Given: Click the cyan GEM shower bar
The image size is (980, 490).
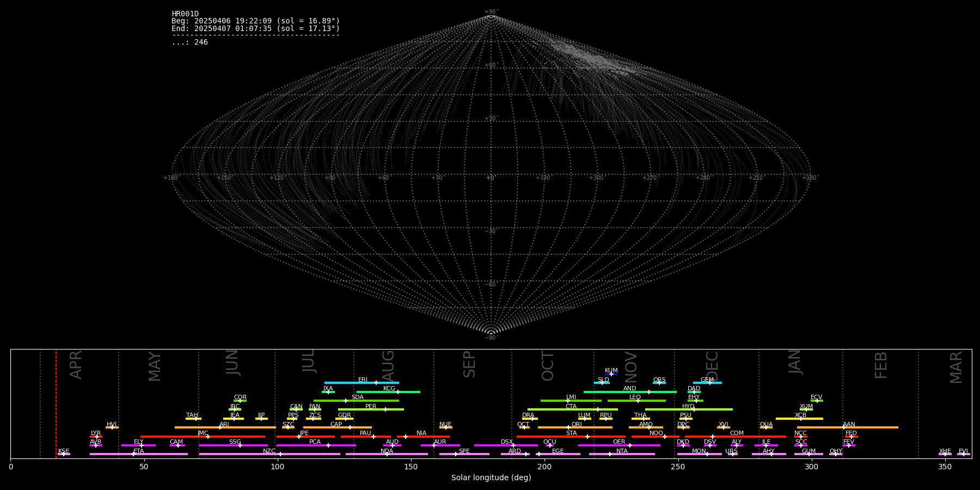Looking at the screenshot, I should (707, 383).
